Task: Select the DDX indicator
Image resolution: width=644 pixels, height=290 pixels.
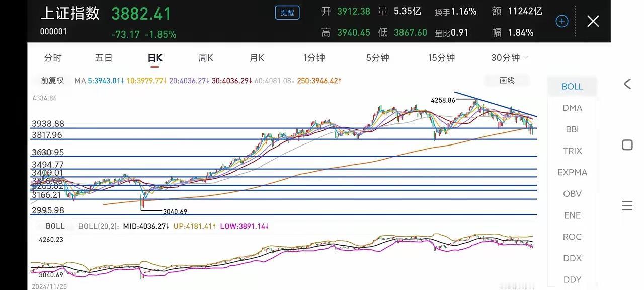Action: tap(572, 258)
